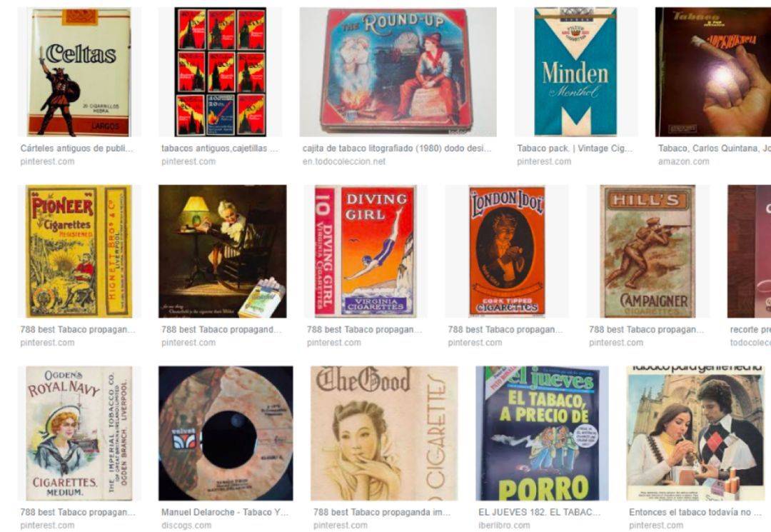The width and height of the screenshot is (771, 532).
Task: Open 'Manuel Delaroche - Tabaco Y...' caption
Action: click(x=225, y=512)
